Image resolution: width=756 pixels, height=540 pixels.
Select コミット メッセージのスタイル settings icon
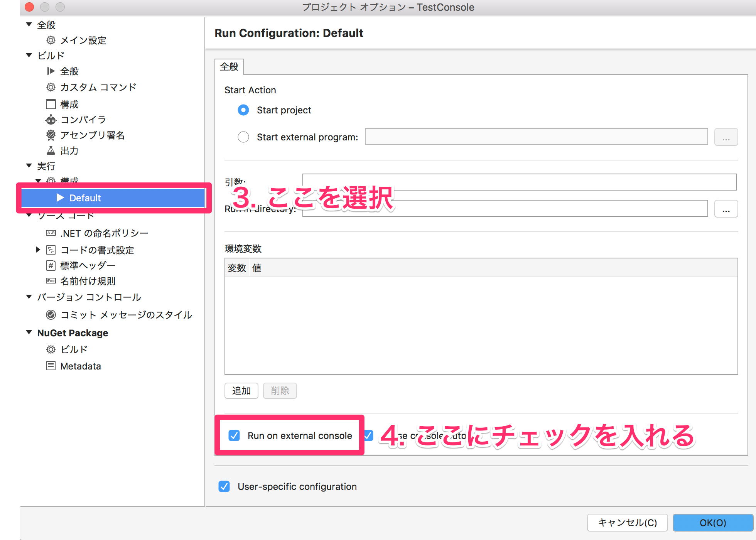(x=51, y=315)
